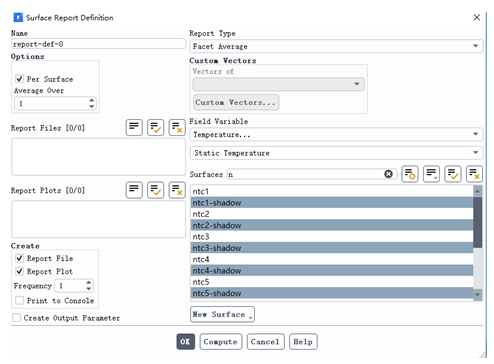
Task: Click the Compute button
Action: (x=221, y=342)
